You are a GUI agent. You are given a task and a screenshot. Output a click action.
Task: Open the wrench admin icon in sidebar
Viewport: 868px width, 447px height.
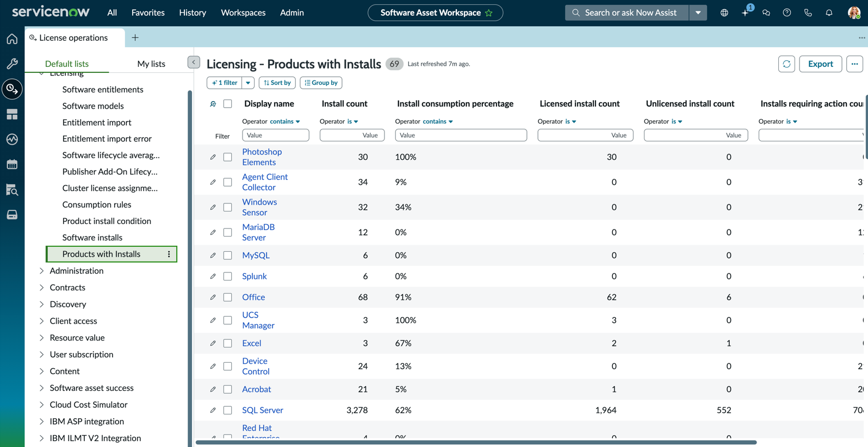click(12, 64)
